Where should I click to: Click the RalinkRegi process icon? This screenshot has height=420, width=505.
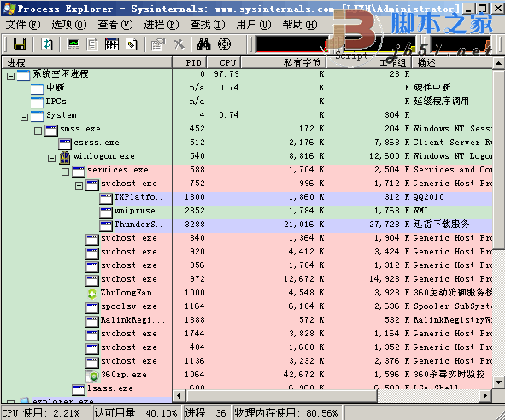(x=92, y=321)
